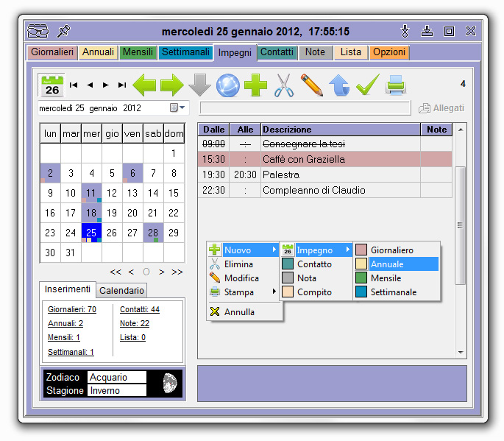
Task: Add a new entry with green plus
Action: [x=255, y=85]
